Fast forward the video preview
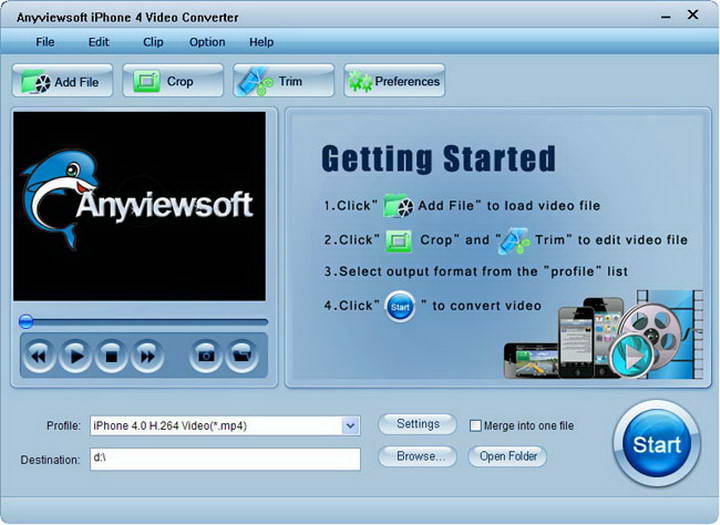720x525 pixels. coord(147,356)
